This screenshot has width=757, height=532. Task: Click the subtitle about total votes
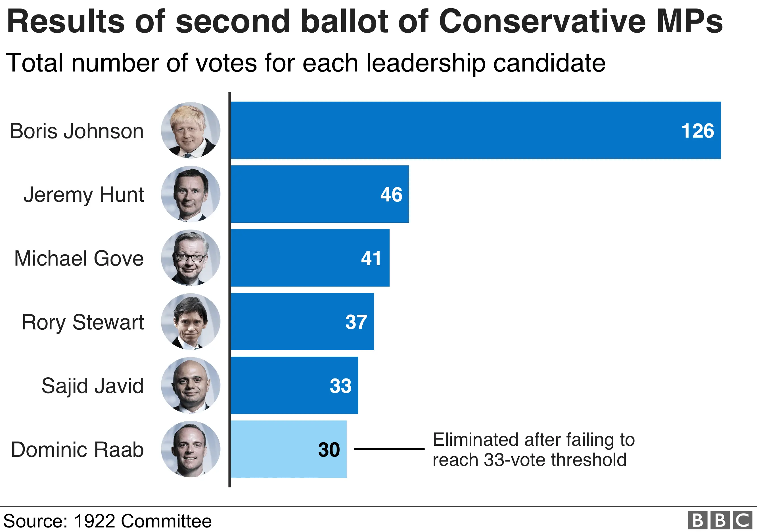(x=305, y=63)
